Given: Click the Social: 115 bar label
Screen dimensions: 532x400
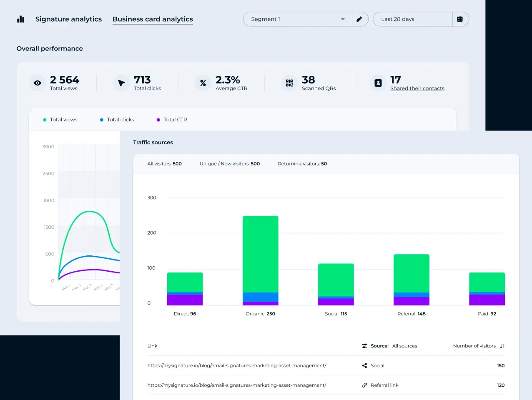Looking at the screenshot, I should tap(336, 314).
